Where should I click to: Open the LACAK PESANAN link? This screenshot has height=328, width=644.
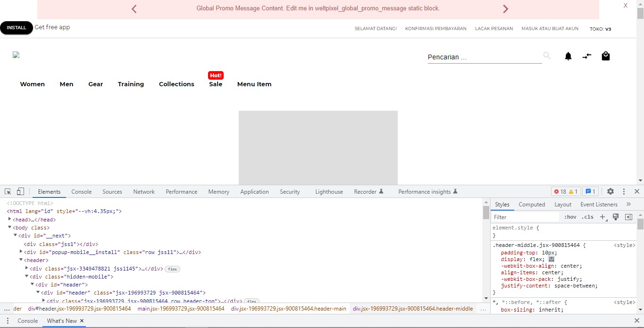494,28
